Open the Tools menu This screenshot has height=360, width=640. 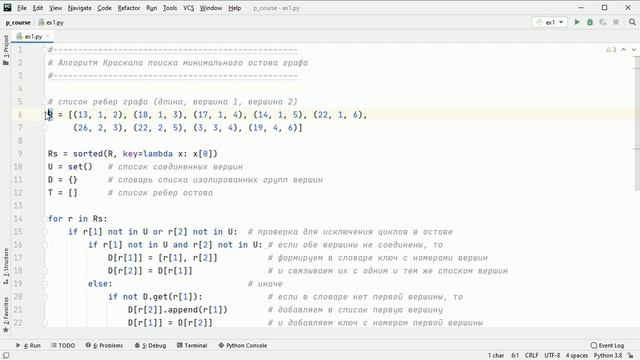coord(170,8)
